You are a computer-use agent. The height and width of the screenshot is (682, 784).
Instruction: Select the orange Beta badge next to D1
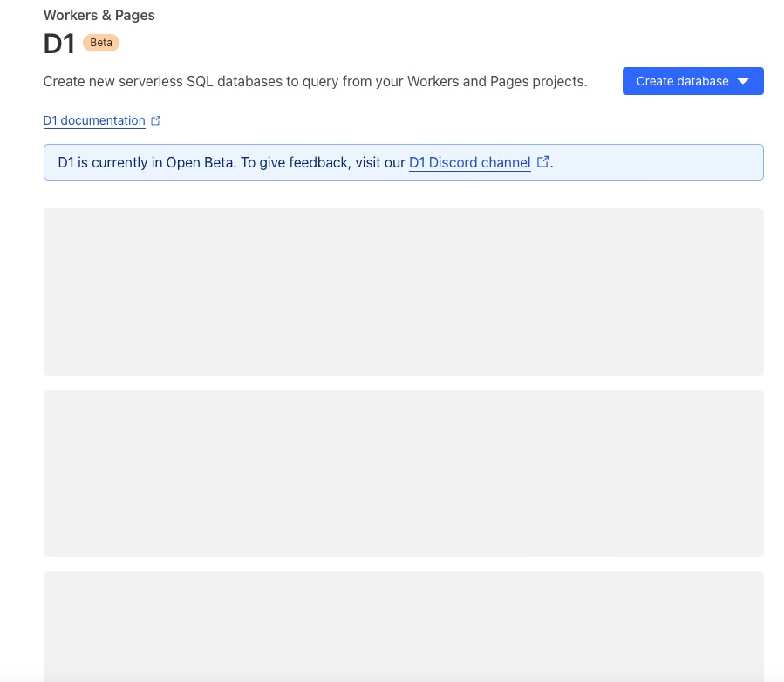[x=101, y=42]
